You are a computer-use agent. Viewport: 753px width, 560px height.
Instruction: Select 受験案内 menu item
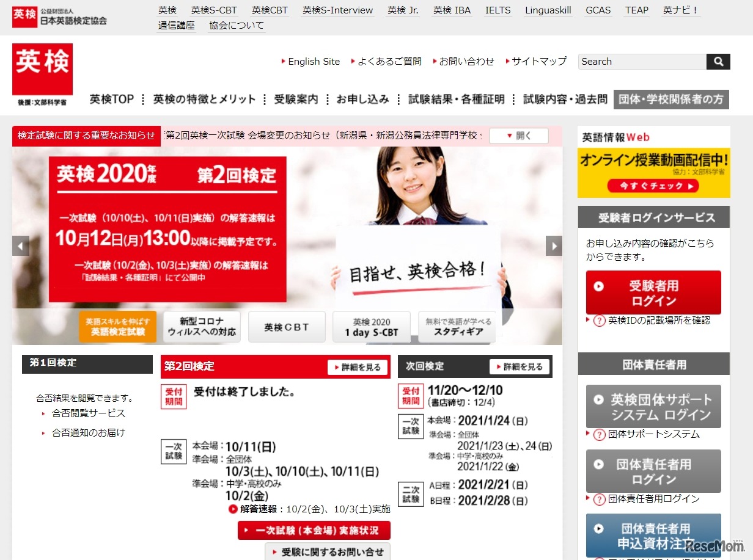296,99
